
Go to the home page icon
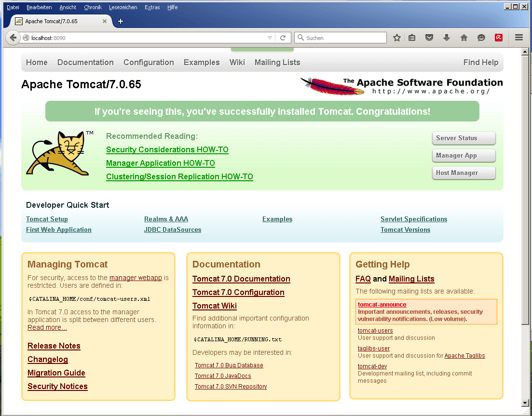(464, 38)
